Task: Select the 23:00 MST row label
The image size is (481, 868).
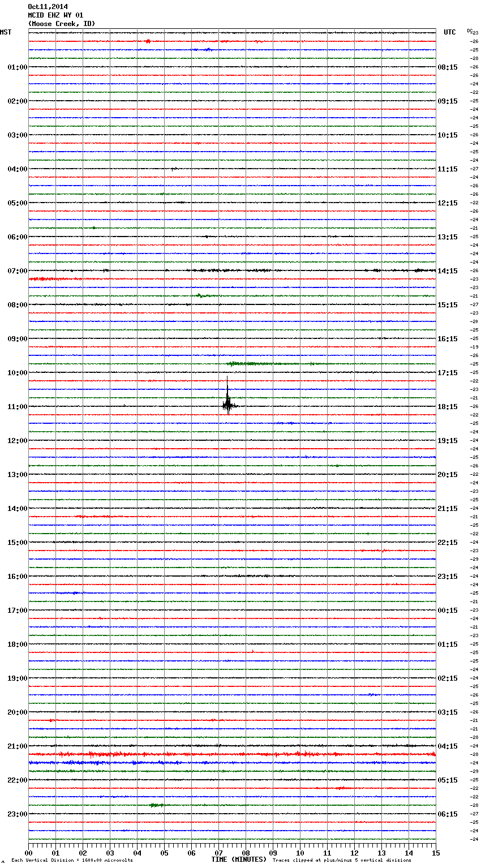Action: click(x=17, y=814)
